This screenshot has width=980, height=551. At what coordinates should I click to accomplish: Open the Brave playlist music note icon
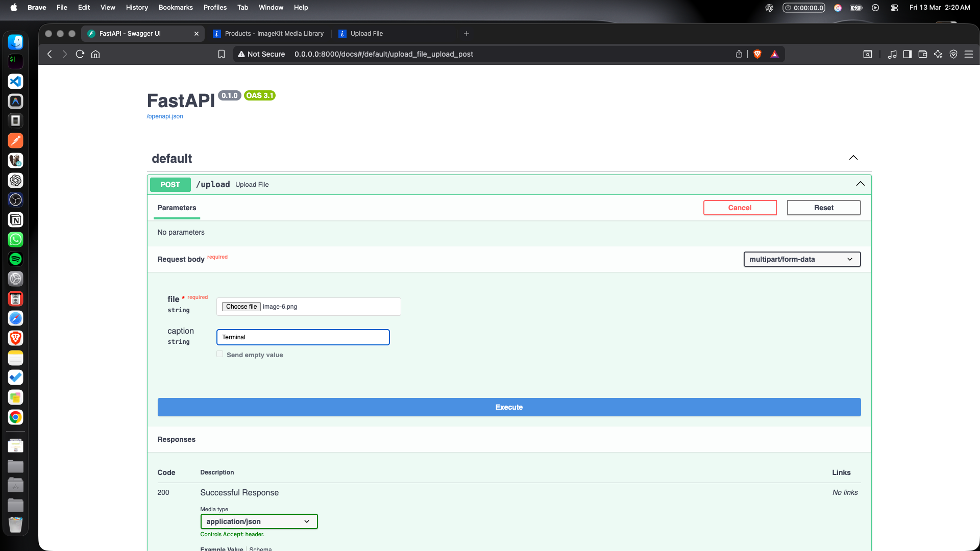point(892,54)
